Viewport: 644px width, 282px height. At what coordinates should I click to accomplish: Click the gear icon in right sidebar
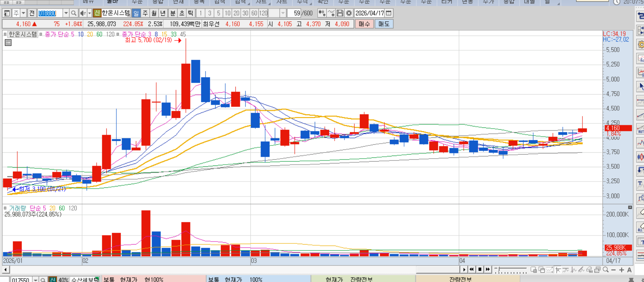click(640, 45)
